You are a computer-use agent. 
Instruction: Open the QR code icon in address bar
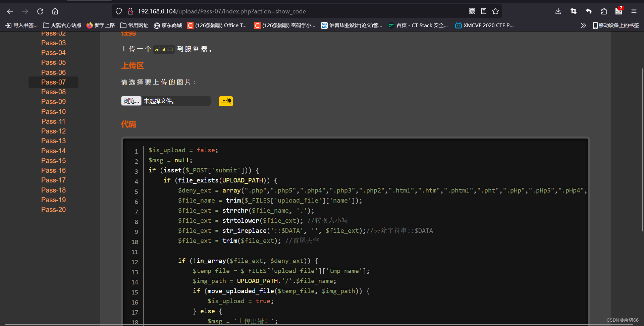tap(472, 11)
